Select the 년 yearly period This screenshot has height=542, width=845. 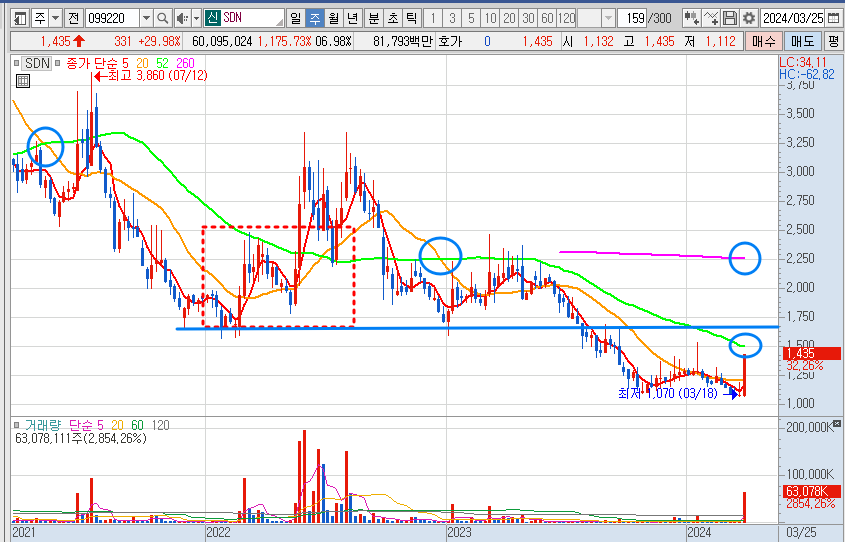(352, 18)
